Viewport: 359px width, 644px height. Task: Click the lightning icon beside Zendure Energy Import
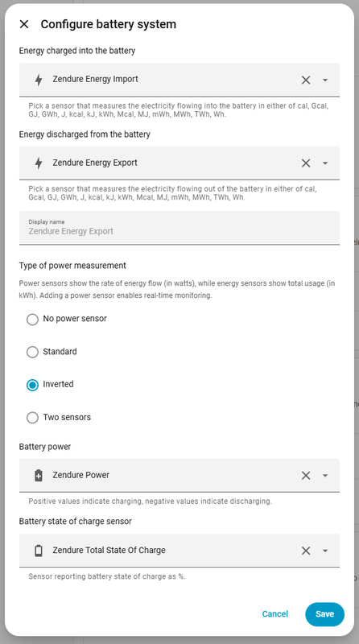coord(39,80)
